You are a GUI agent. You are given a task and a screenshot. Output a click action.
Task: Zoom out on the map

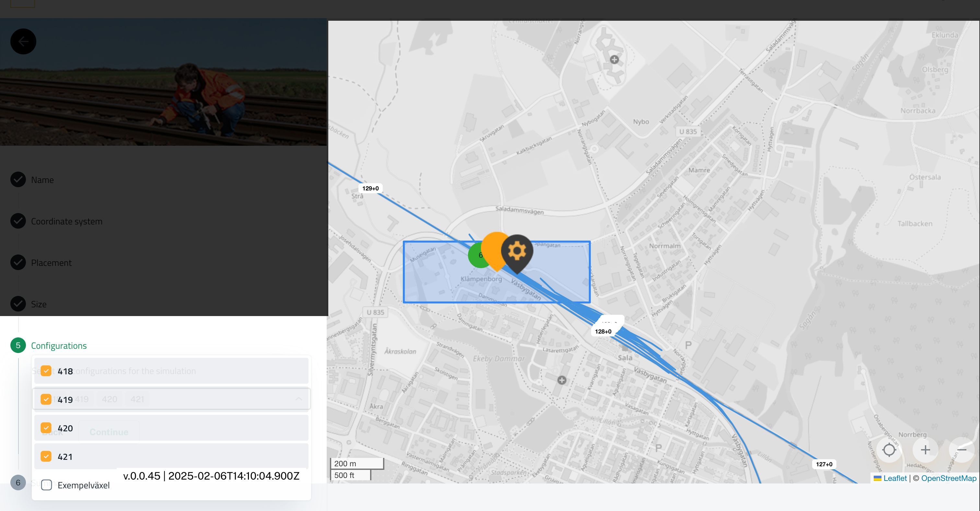[x=961, y=450]
